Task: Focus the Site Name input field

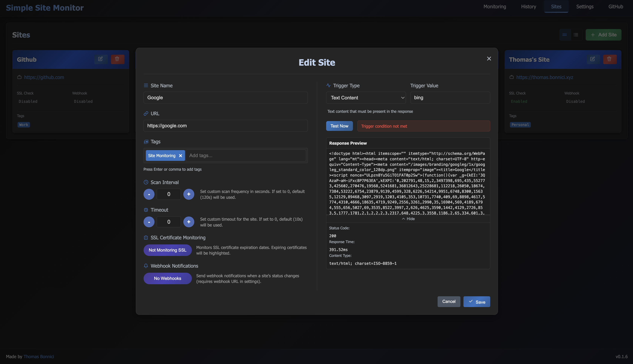Action: pyautogui.click(x=226, y=98)
